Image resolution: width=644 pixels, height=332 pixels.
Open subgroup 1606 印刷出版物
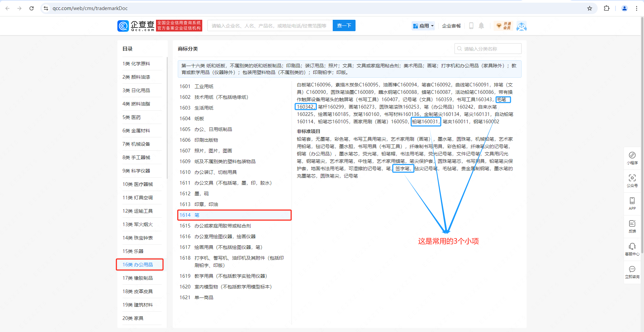pos(234,140)
